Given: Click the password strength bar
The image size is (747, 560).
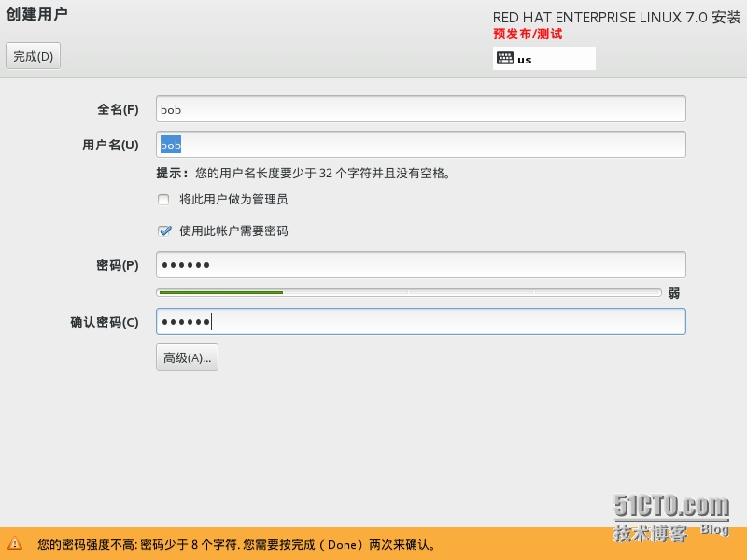Looking at the screenshot, I should 409,292.
